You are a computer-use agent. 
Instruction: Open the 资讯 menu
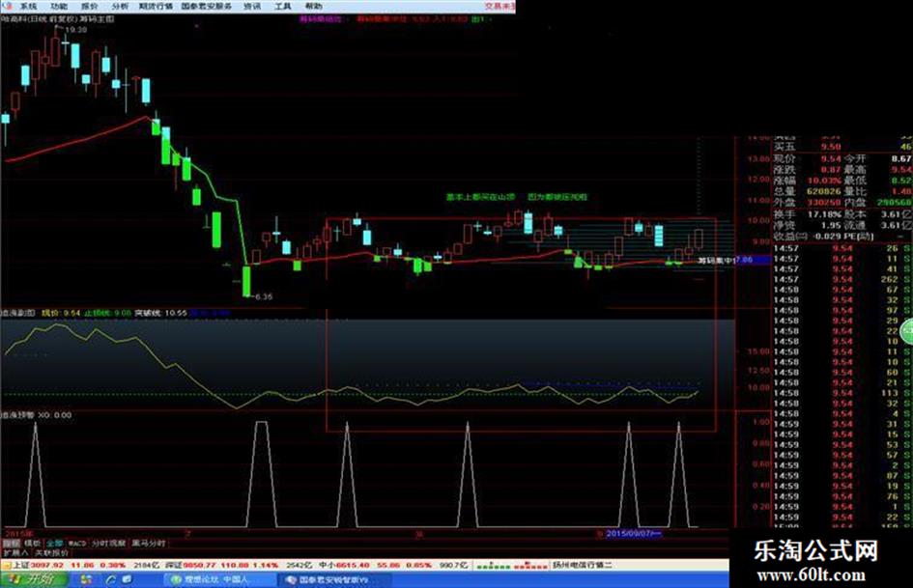pyautogui.click(x=251, y=7)
